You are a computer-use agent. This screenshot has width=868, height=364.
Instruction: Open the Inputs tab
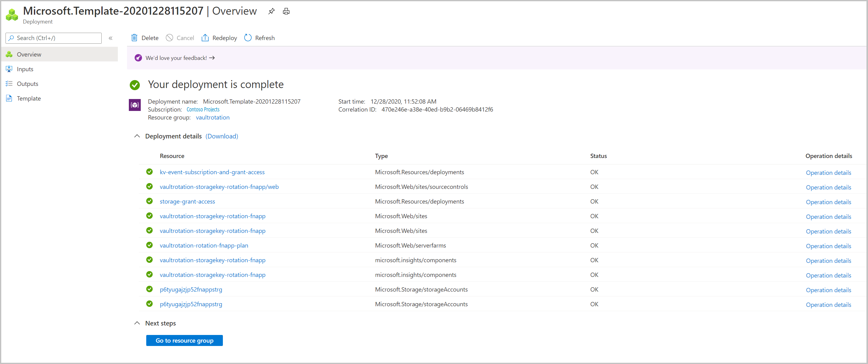pos(25,69)
